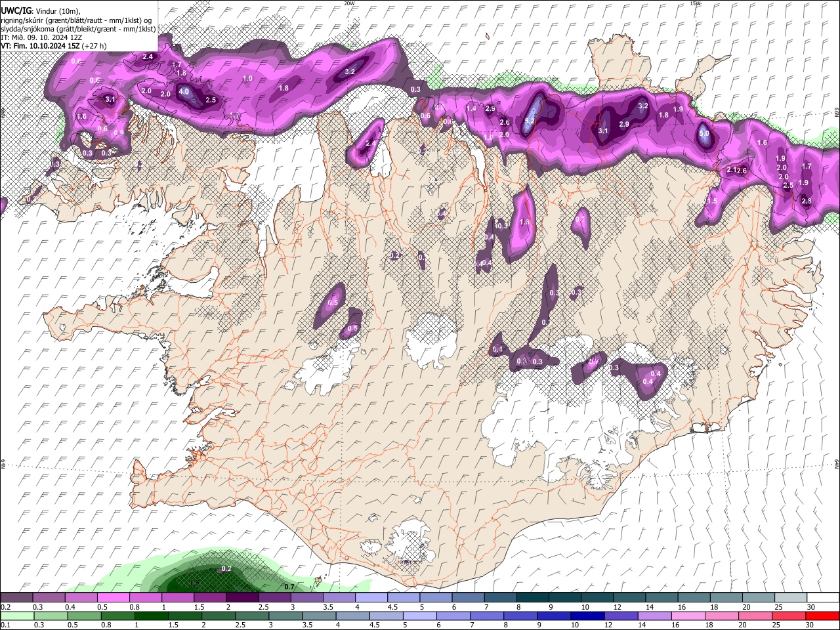Image resolution: width=840 pixels, height=630 pixels.
Task: Pick the 20 swatch in the upper legend row
Action: [x=759, y=597]
